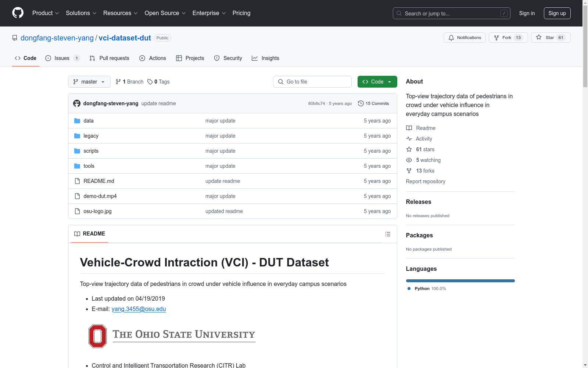Click the Sign up button
Screen dimensions: 588x368
(x=557, y=13)
